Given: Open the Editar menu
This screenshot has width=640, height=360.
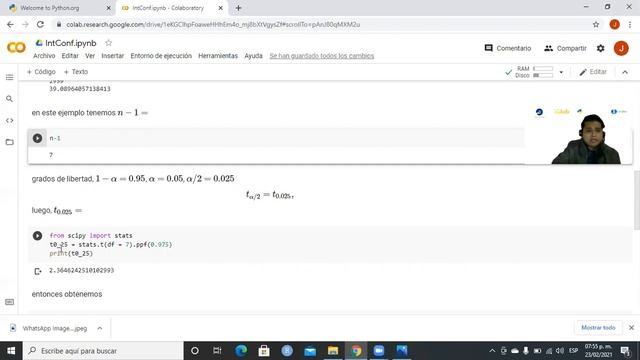Looking at the screenshot, I should (x=70, y=56).
